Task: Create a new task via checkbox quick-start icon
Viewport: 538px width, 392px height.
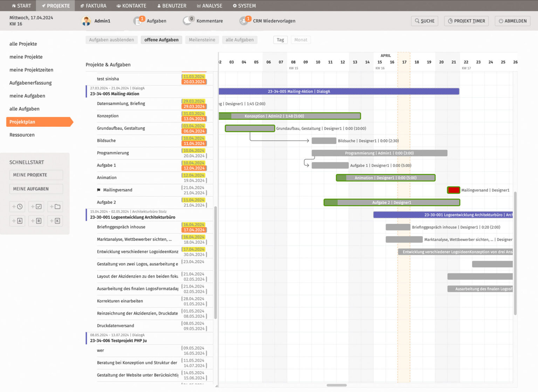Action: pyautogui.click(x=36, y=206)
